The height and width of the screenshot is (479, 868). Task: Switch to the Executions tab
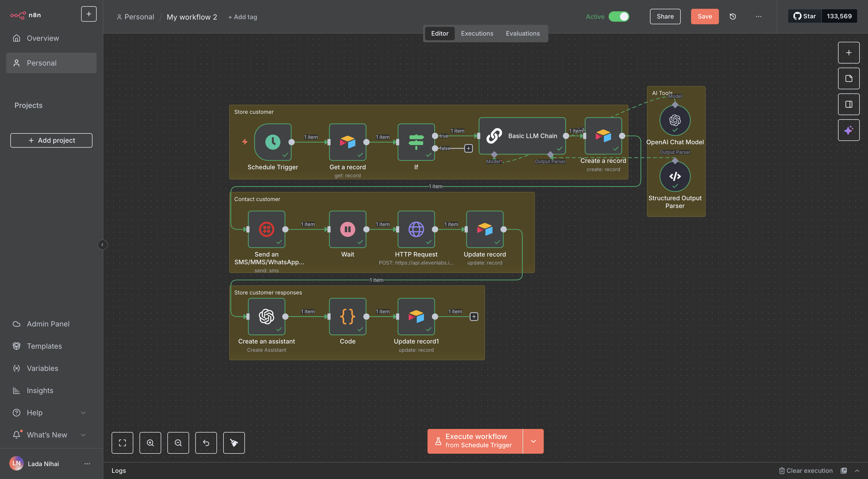point(477,33)
